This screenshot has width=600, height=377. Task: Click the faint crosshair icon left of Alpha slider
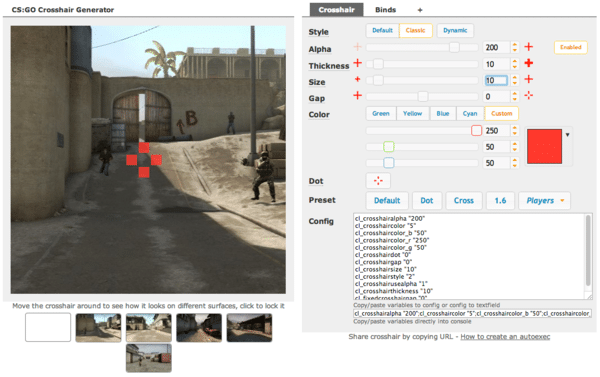pos(357,47)
